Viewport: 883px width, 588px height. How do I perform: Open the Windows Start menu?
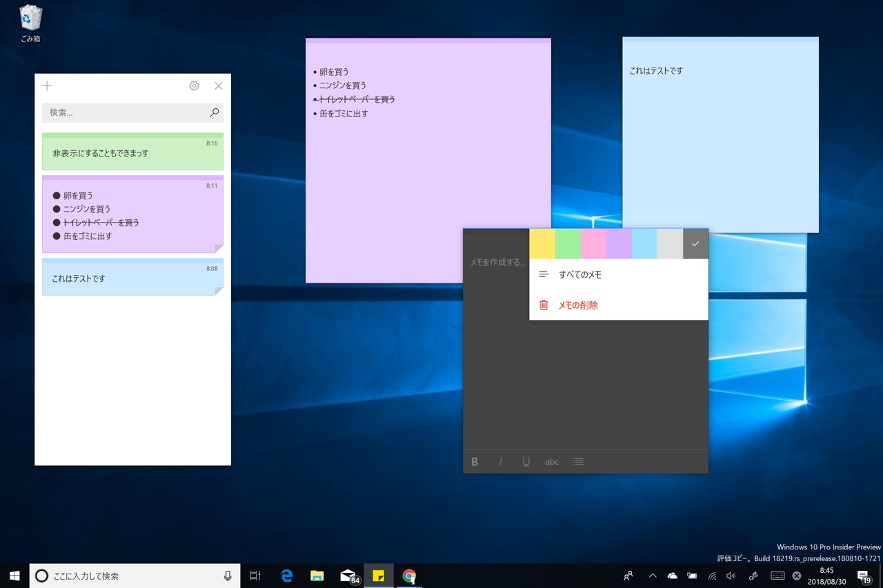pyautogui.click(x=14, y=576)
